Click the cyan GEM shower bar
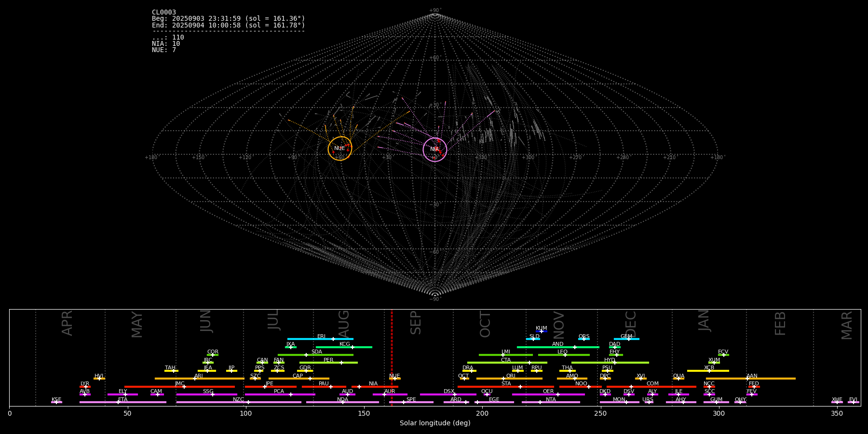This screenshot has height=434, width=868. 626,339
